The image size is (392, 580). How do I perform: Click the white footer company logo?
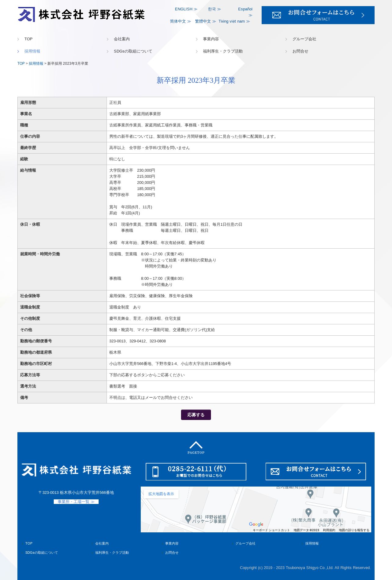(76, 470)
